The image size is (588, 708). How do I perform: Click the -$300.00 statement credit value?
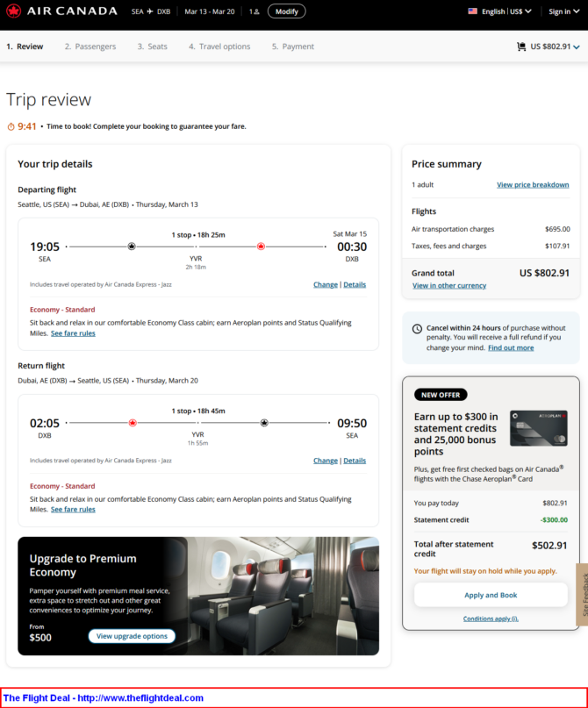pyautogui.click(x=554, y=520)
